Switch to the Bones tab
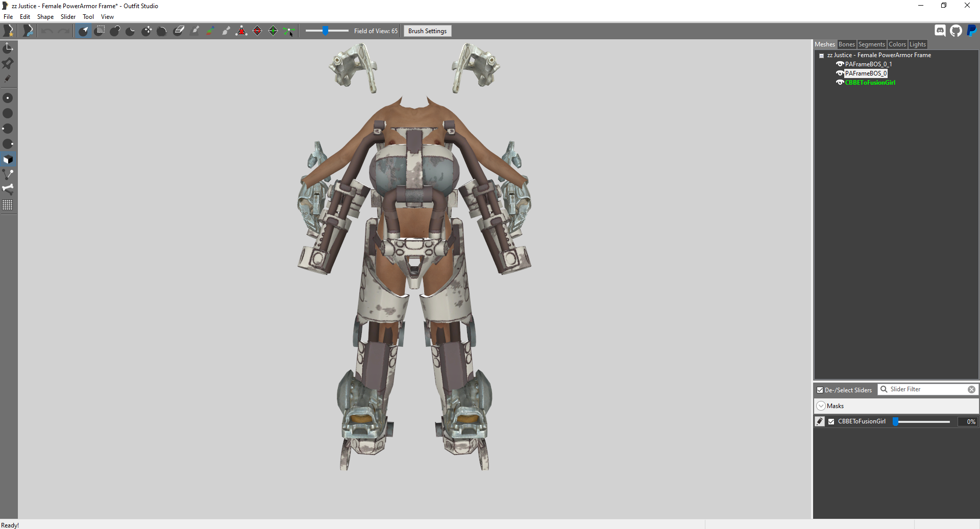This screenshot has height=529, width=980. click(x=846, y=44)
